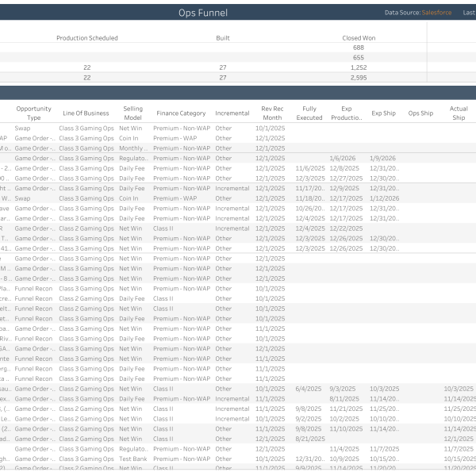Select the 1/6/2026 Exp Production date cell

[344, 158]
